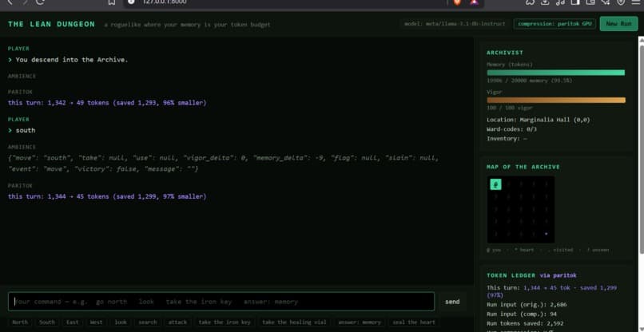Click the 'via paritok' label
The image size is (644, 332).
(x=559, y=275)
